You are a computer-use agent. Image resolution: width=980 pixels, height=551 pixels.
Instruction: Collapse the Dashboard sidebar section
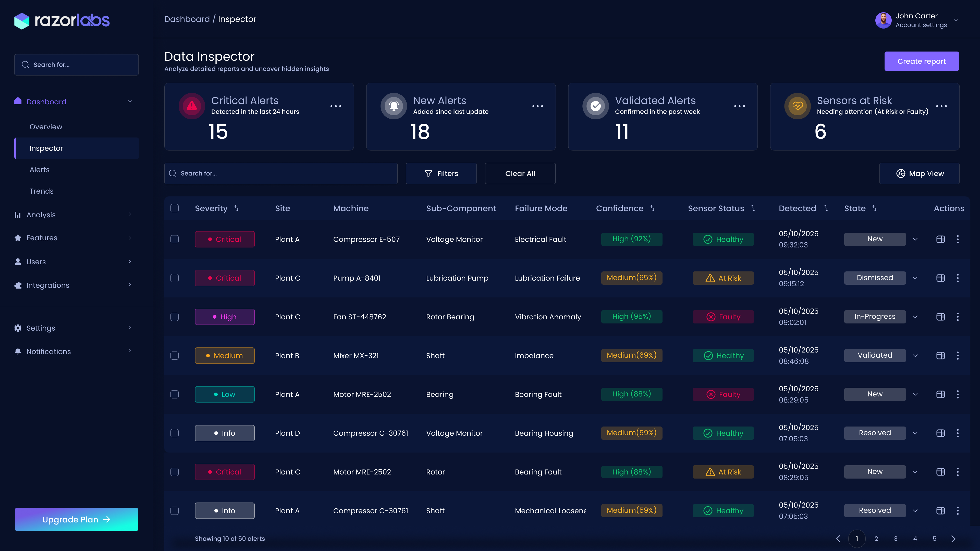pos(130,101)
